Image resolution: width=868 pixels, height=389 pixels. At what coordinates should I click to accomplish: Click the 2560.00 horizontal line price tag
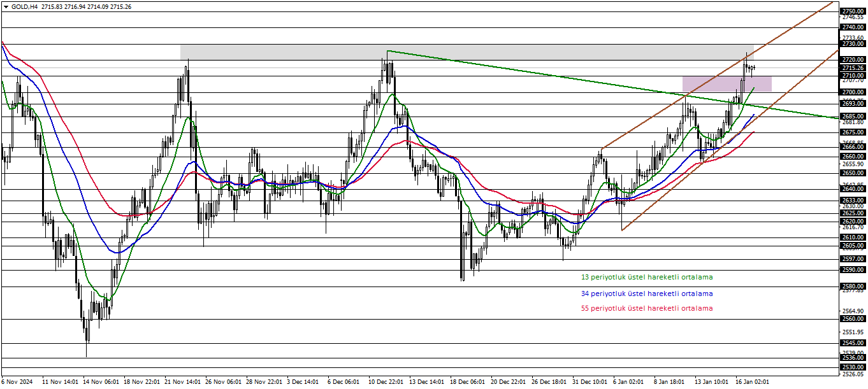[x=853, y=319]
